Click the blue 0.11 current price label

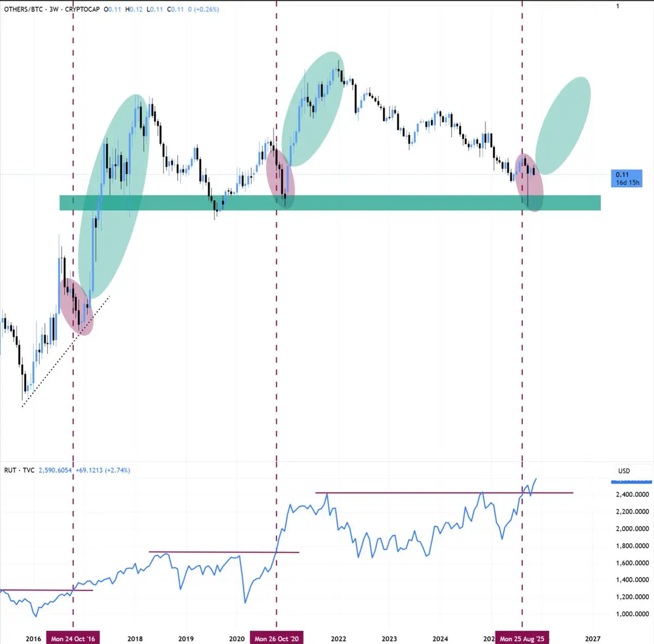coord(627,179)
